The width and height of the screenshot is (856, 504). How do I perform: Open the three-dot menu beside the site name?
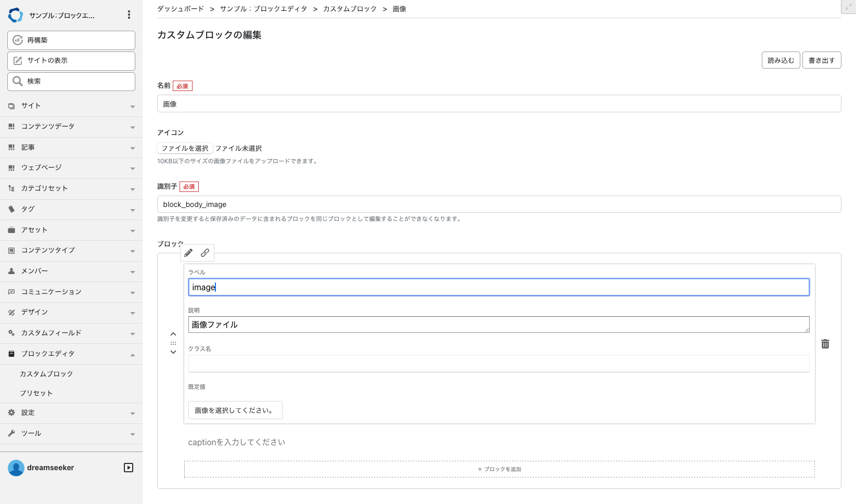click(129, 15)
